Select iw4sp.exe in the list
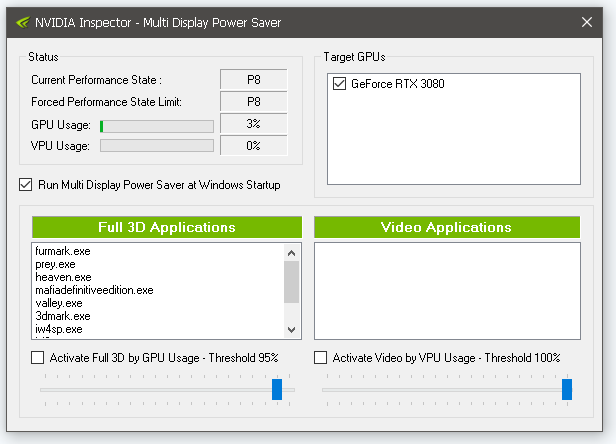 point(59,329)
